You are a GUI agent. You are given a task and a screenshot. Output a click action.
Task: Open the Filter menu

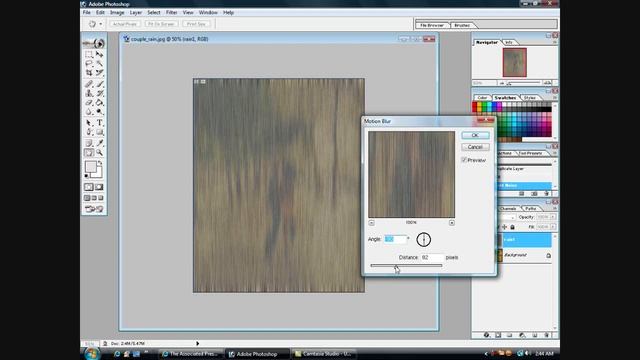point(171,13)
